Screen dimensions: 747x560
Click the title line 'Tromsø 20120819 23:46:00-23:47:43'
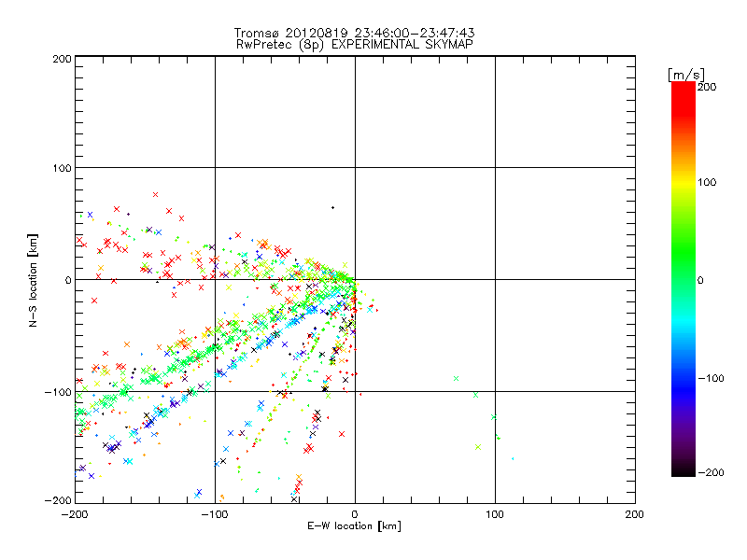point(354,33)
